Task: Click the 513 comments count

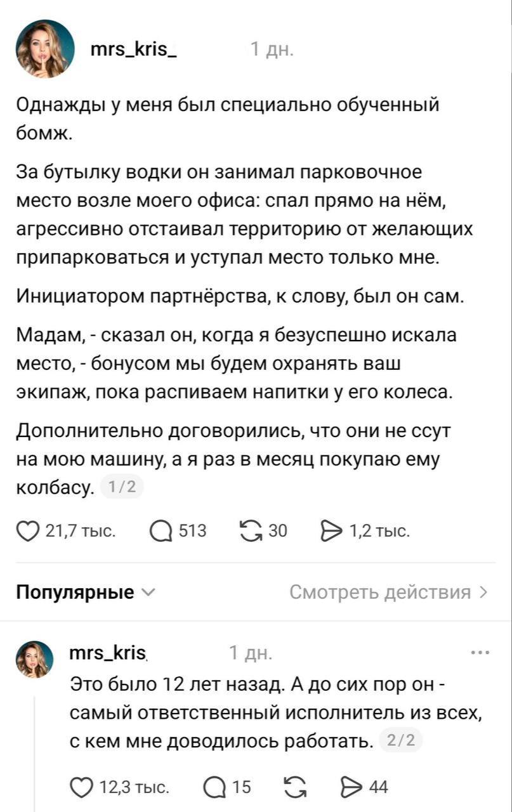Action: pyautogui.click(x=193, y=531)
